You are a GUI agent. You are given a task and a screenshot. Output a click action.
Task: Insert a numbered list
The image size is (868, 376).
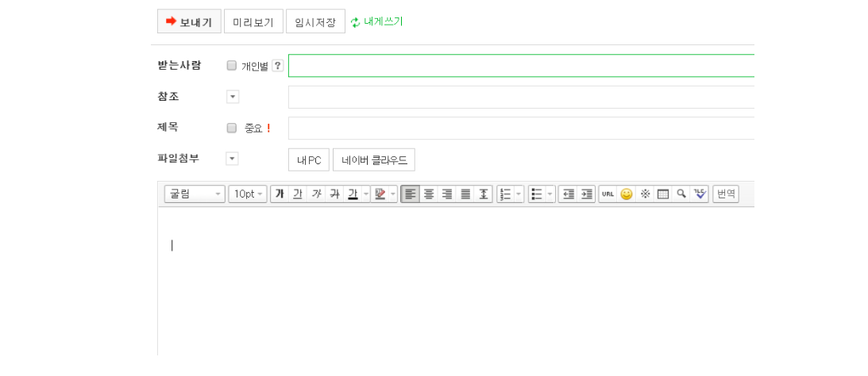505,194
